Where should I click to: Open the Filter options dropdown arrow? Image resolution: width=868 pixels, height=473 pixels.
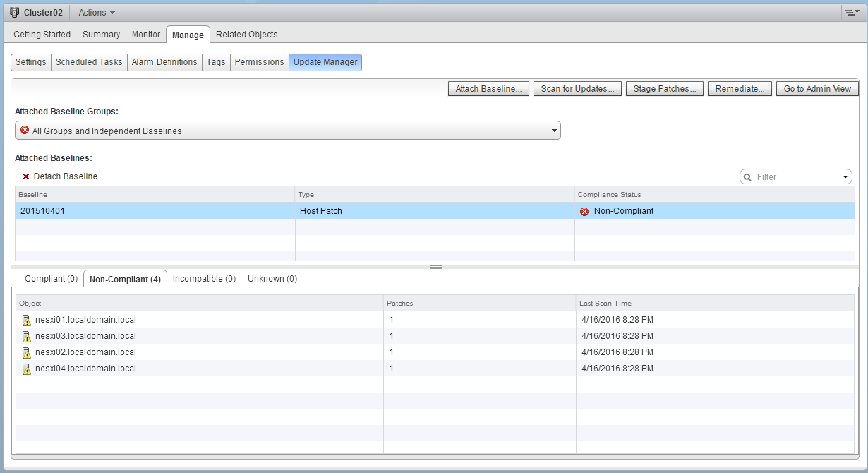[x=845, y=177]
